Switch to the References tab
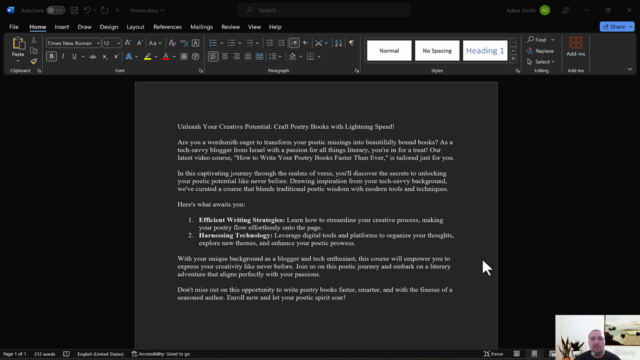Screen dimensions: 640x360 pos(167,27)
